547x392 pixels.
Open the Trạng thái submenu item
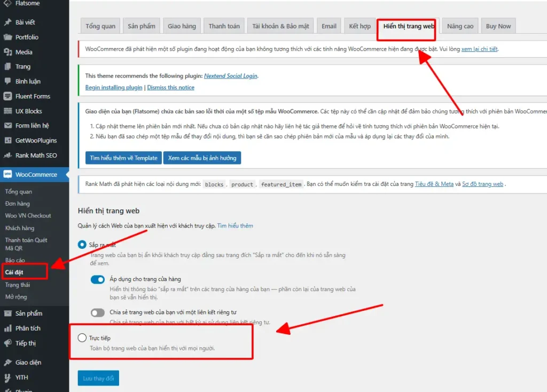pyautogui.click(x=18, y=285)
